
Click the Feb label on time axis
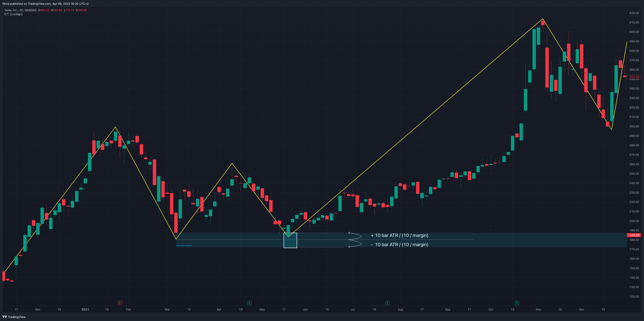coord(128,309)
